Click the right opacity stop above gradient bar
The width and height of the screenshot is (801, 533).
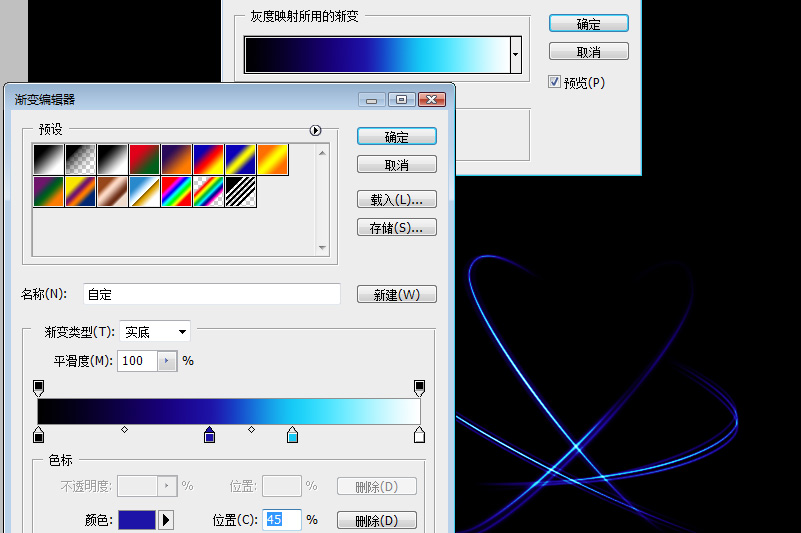pyautogui.click(x=419, y=388)
